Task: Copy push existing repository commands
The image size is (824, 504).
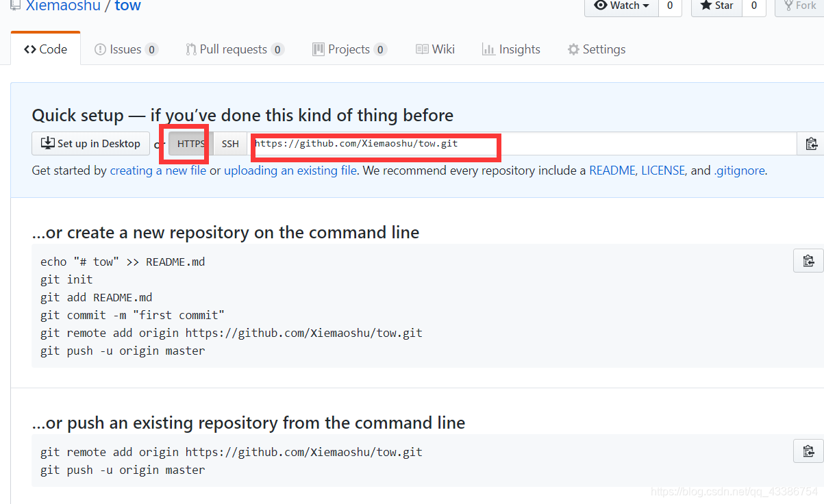Action: pyautogui.click(x=808, y=451)
